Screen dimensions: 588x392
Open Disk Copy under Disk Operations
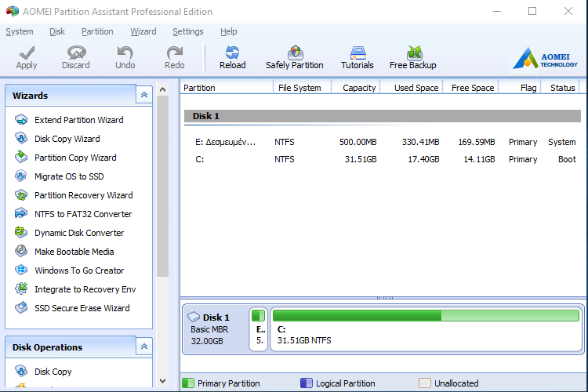[53, 372]
